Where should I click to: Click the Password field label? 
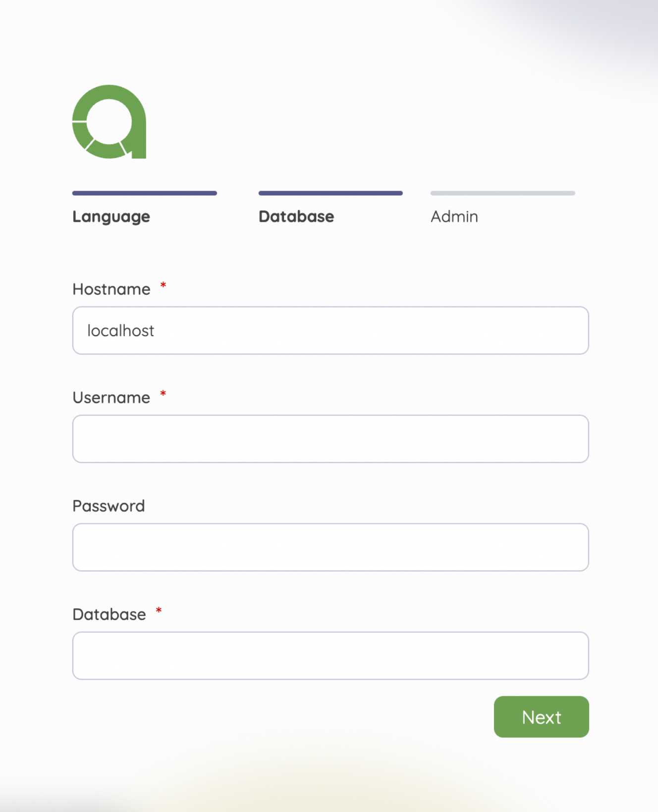click(109, 506)
